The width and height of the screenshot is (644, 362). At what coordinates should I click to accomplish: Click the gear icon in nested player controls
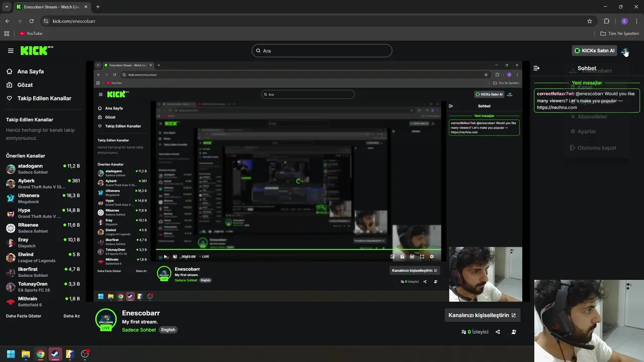[432, 256]
